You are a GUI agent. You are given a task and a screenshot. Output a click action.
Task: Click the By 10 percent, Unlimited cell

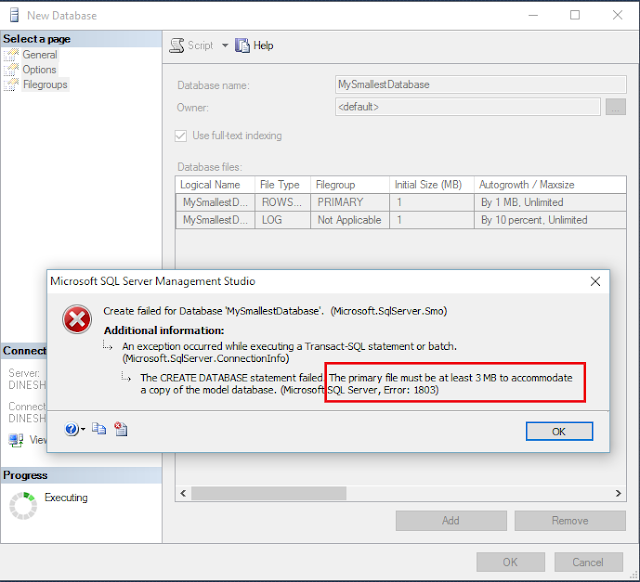pyautogui.click(x=550, y=220)
